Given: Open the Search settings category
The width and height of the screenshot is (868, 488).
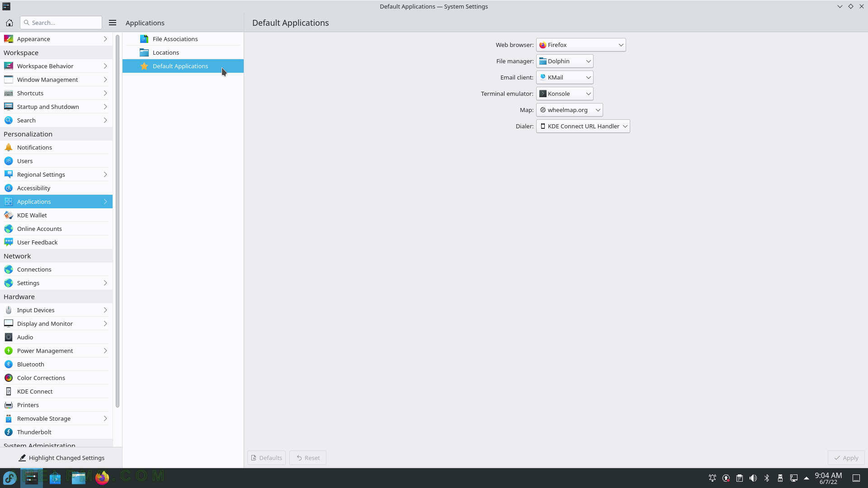Looking at the screenshot, I should click(56, 120).
